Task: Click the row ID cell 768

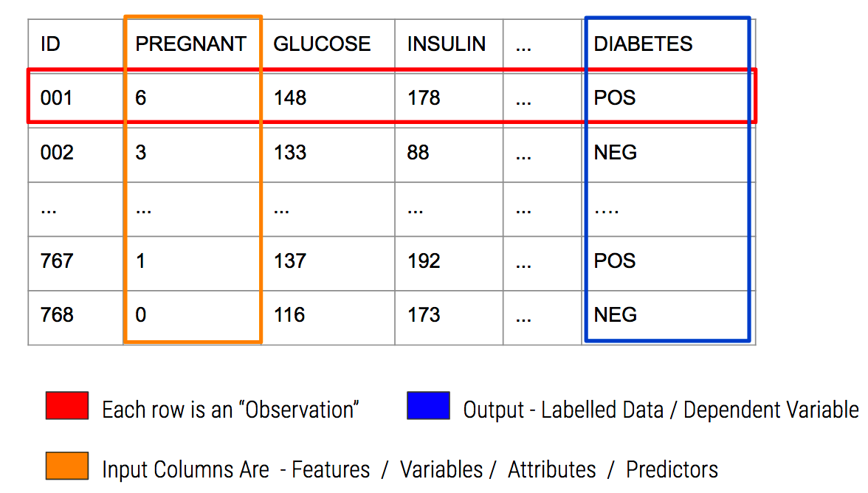Action: [57, 315]
